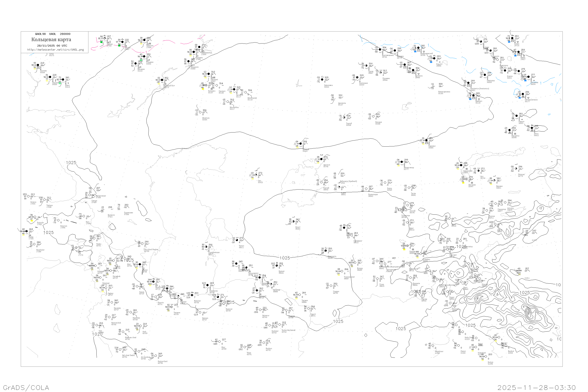The image size is (588, 392).
Task: Click the GrADS/COLA label at bottom left
Action: coord(26,387)
